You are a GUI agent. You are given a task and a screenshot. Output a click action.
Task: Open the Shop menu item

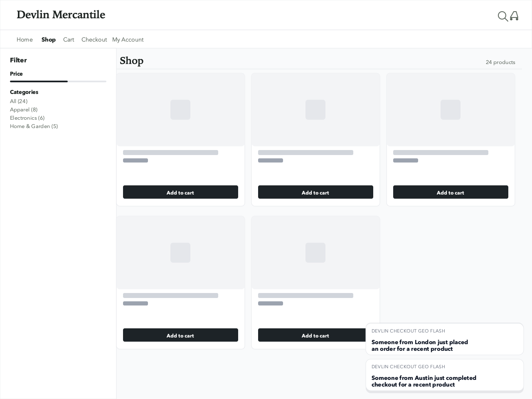(x=49, y=39)
